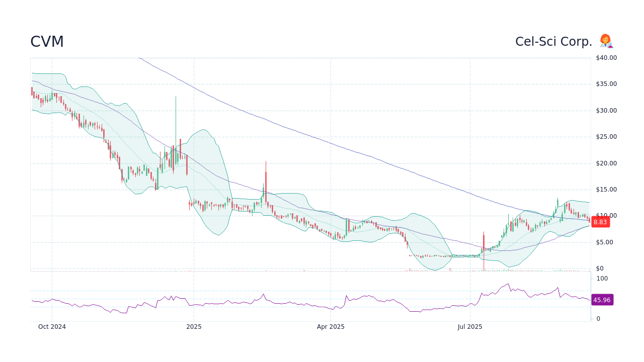Image resolution: width=644 pixels, height=362 pixels.
Task: Click the Cel-Sci Corp. company title
Action: [x=553, y=41]
